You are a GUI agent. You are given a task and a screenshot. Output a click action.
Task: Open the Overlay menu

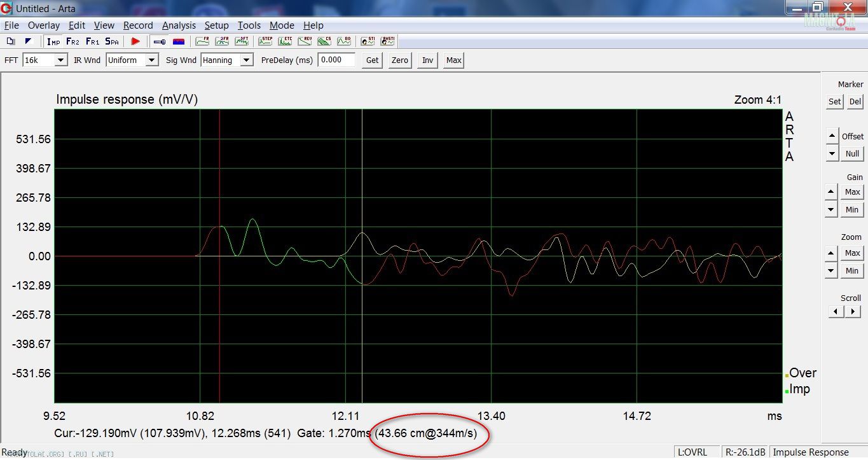coord(44,25)
